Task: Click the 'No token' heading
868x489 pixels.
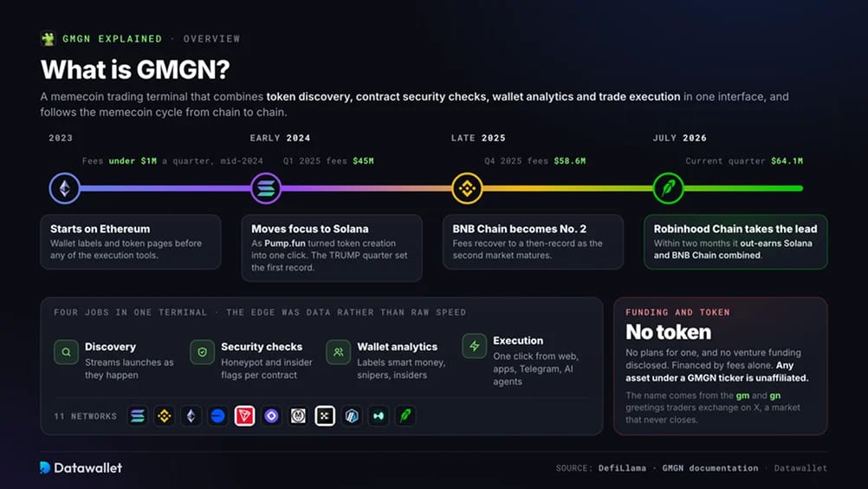Action: (x=668, y=332)
